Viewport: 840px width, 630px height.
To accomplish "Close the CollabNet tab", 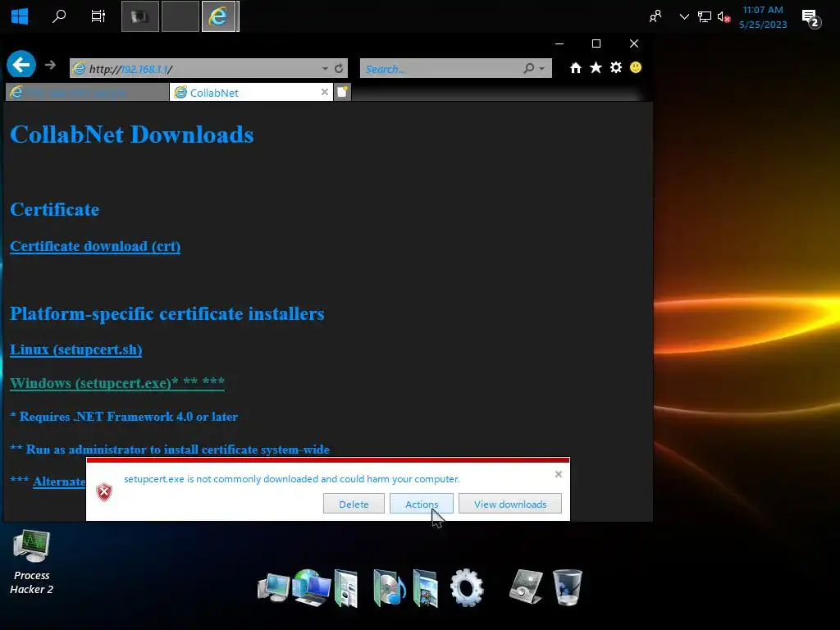I will coord(325,92).
